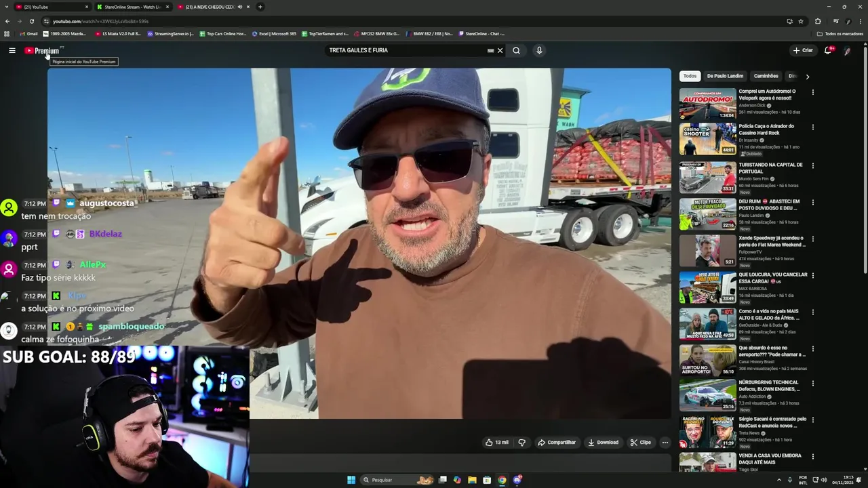868x488 pixels.
Task: Go back in browser history
Action: [7, 21]
